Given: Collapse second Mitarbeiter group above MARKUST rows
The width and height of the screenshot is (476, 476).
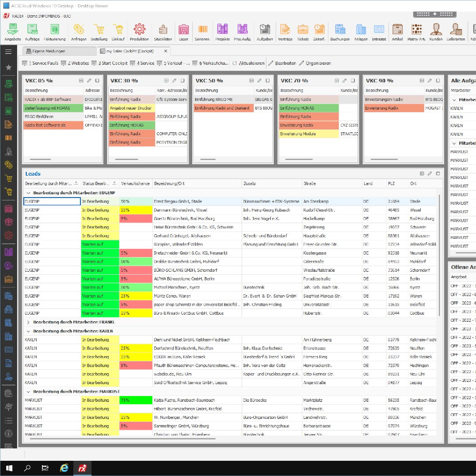Looking at the screenshot, I should click(x=454, y=143).
